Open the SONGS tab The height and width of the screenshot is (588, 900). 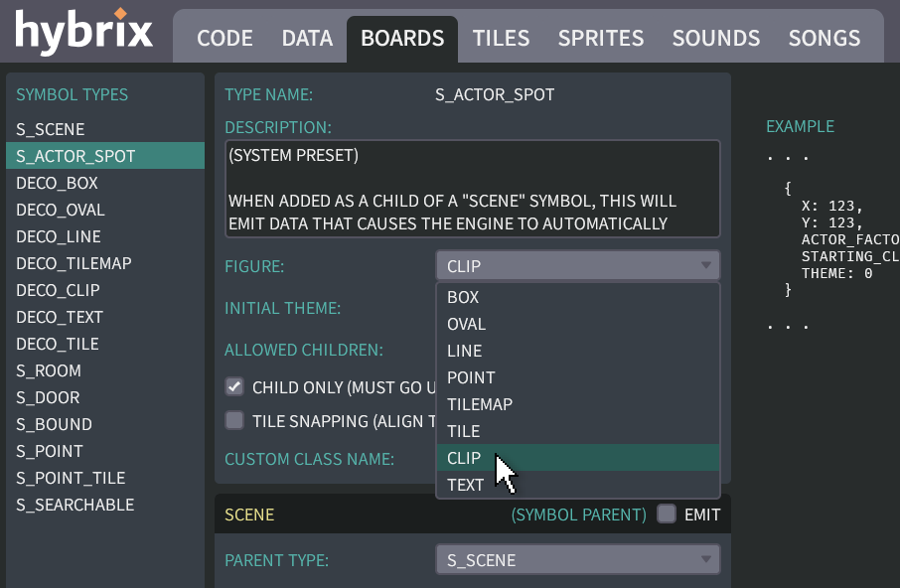pyautogui.click(x=824, y=39)
